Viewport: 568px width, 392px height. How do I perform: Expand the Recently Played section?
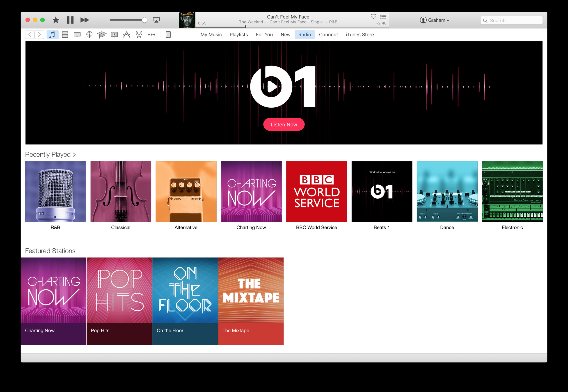(x=50, y=154)
